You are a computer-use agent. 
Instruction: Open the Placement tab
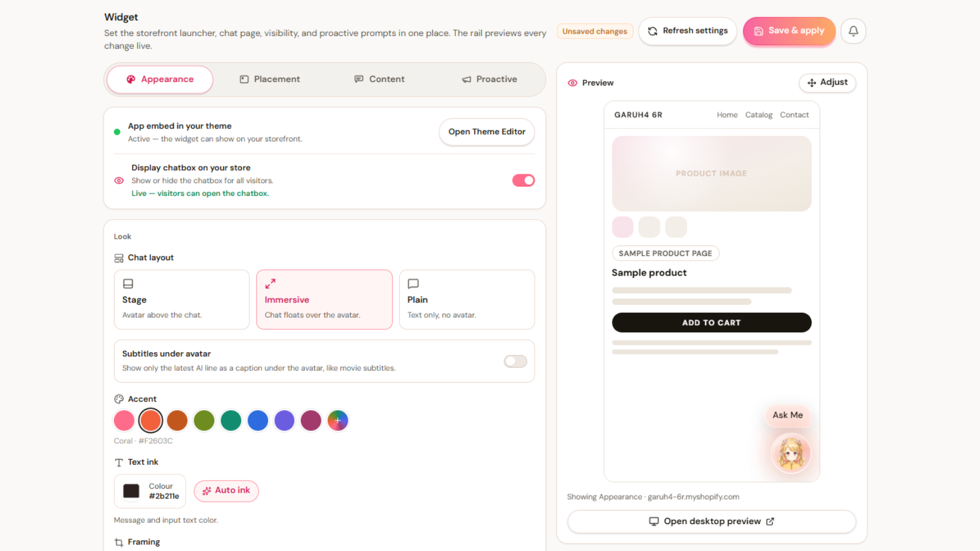[269, 80]
